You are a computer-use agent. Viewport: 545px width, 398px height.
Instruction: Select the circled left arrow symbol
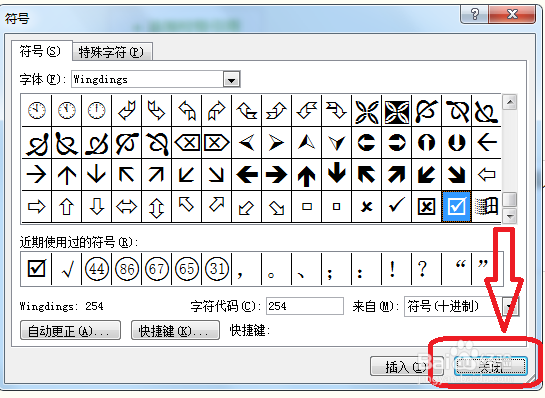366,143
